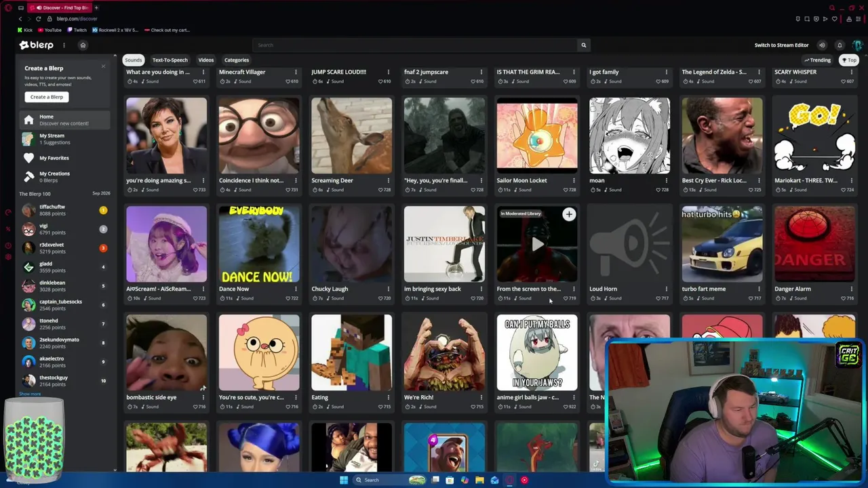Like the 'Dance Now' sound heart
Screen dimensions: 868x488
tap(288, 298)
